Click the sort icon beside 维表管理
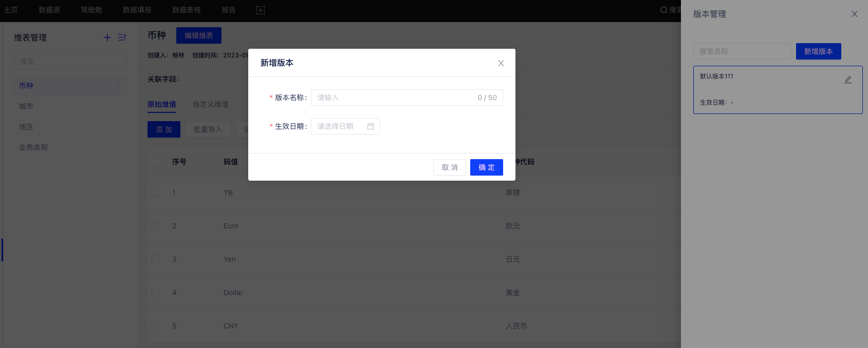 click(122, 37)
